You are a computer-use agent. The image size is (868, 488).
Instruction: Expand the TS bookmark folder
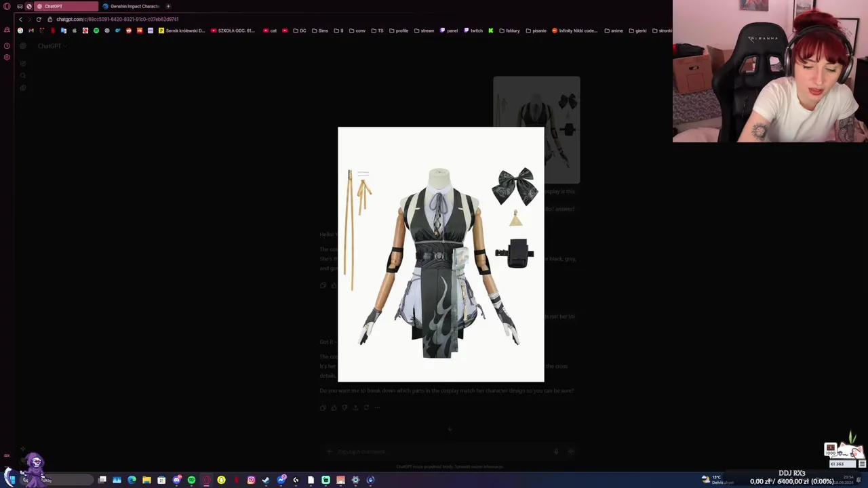377,30
